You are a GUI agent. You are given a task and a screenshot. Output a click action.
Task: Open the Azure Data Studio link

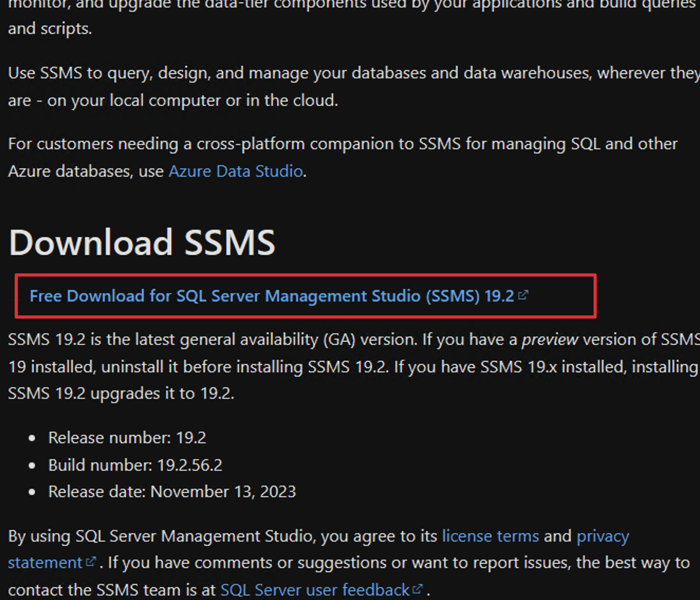[x=235, y=171]
